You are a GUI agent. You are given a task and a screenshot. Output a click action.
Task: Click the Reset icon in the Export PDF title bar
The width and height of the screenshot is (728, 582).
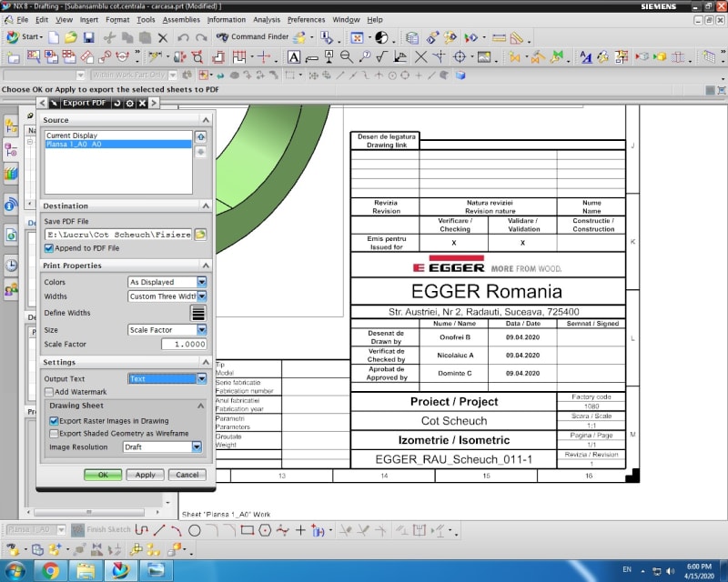tap(117, 103)
